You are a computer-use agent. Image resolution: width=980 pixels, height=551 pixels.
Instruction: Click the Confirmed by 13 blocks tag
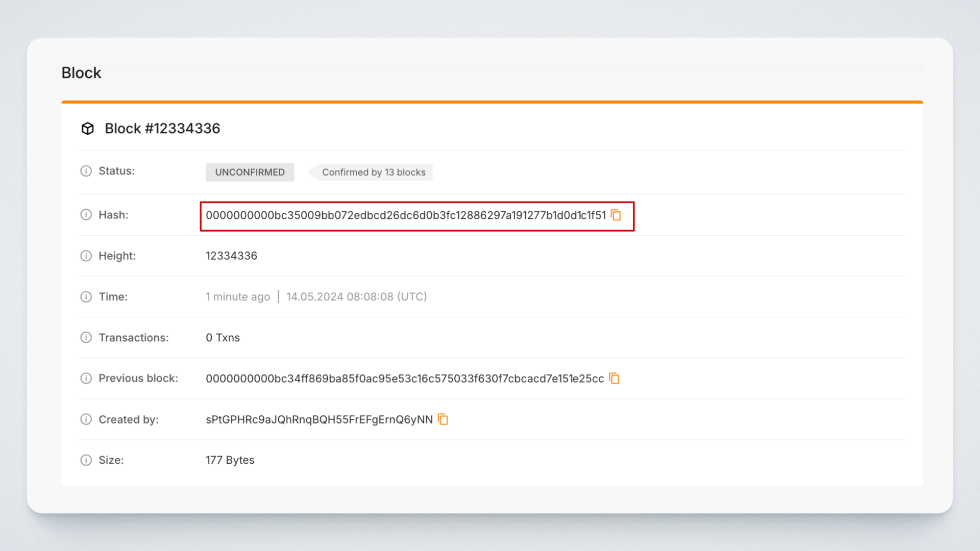pyautogui.click(x=373, y=172)
